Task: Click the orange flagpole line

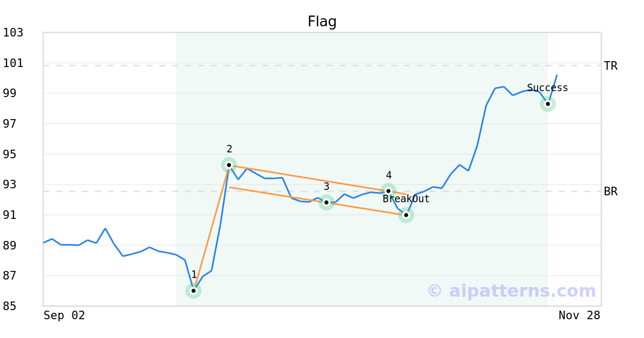Action: click(x=211, y=228)
